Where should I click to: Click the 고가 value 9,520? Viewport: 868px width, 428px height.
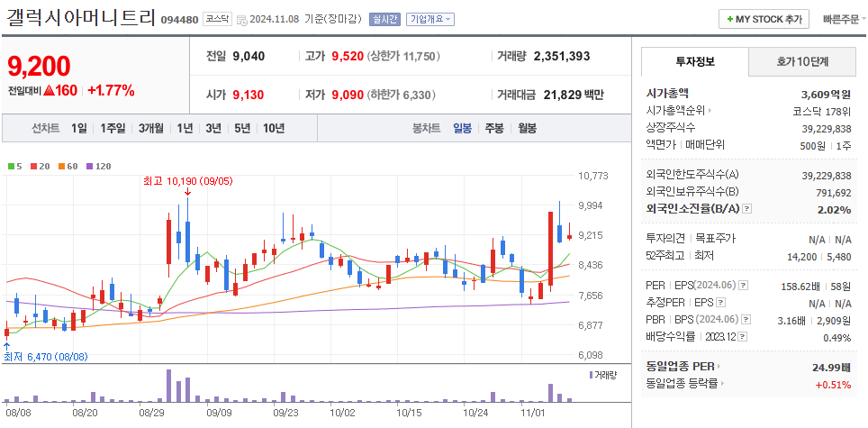(348, 56)
